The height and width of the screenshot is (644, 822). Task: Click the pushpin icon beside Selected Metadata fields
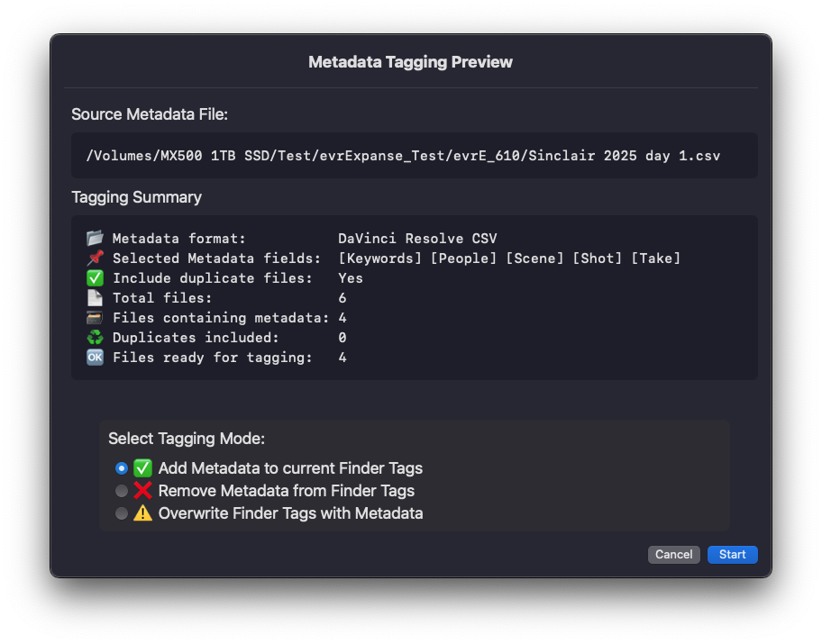[x=95, y=259]
